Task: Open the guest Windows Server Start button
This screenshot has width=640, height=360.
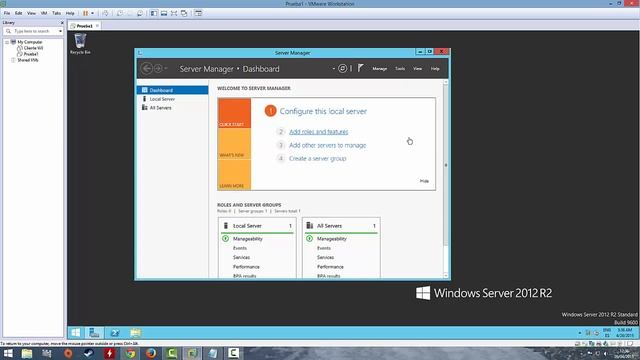Action: click(x=76, y=333)
